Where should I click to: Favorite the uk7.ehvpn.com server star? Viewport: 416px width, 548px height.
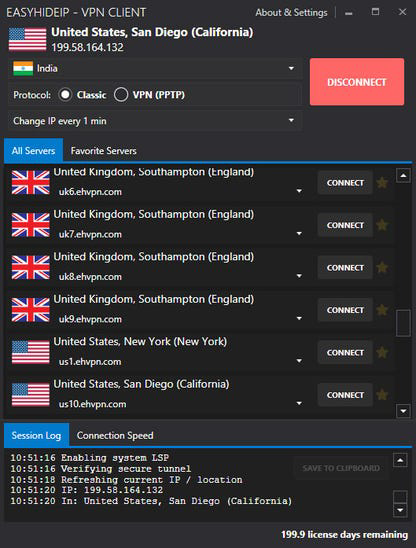382,225
